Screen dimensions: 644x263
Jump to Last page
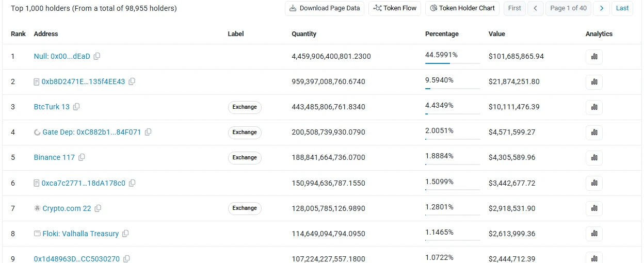click(x=622, y=8)
